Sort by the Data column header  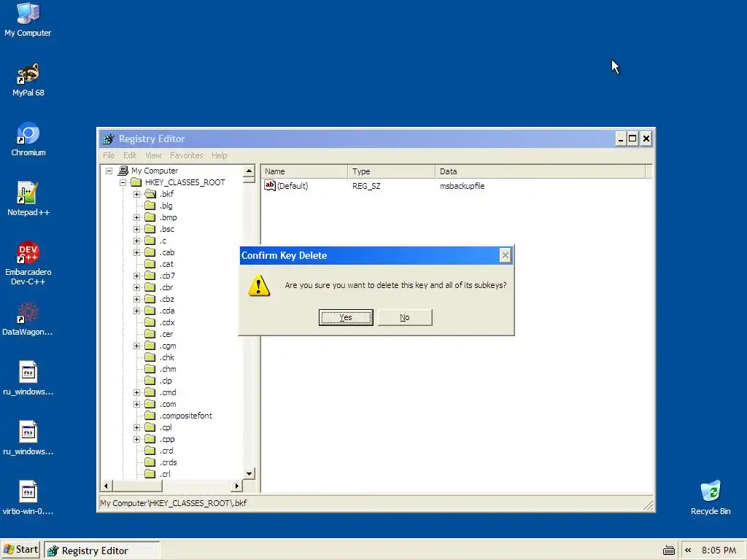pyautogui.click(x=541, y=171)
